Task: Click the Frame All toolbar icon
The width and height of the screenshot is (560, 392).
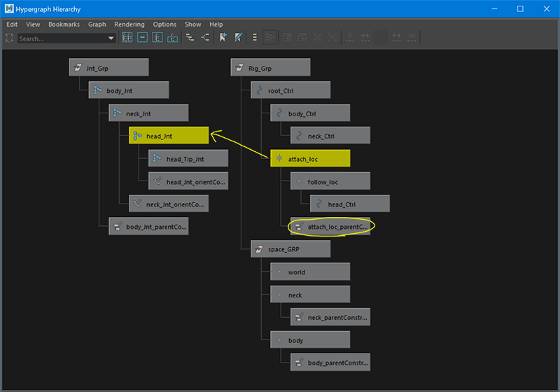Action: point(127,37)
